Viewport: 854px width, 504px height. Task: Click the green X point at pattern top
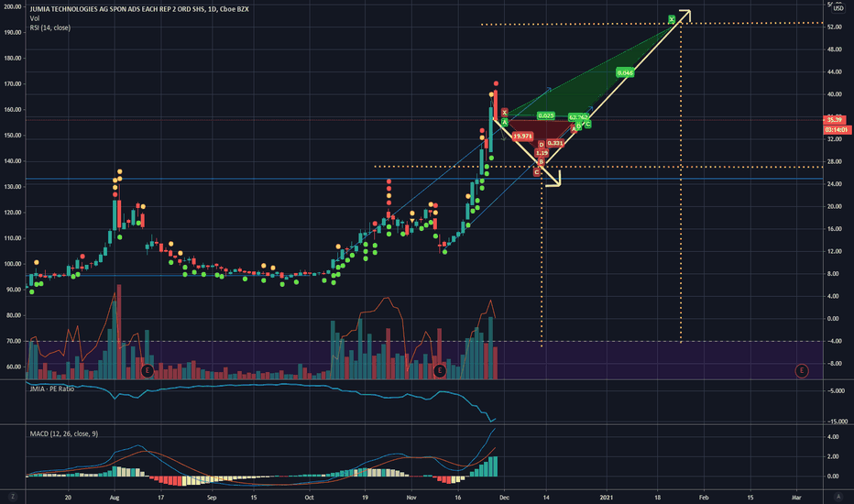672,19
